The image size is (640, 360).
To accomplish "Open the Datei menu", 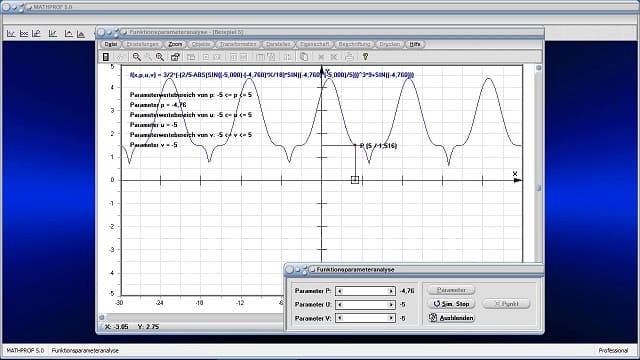I will tap(111, 44).
